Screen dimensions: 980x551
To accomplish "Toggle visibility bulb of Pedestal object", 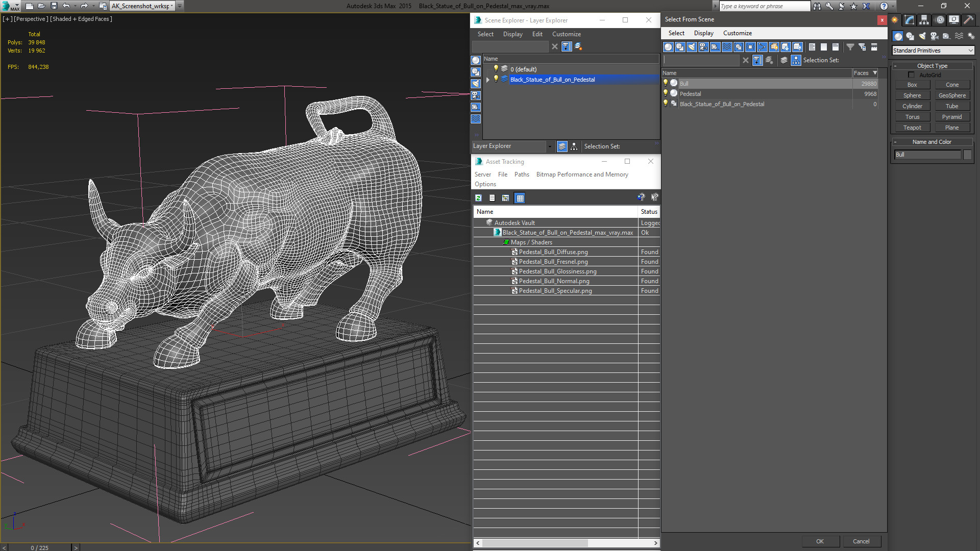I will [x=666, y=93].
